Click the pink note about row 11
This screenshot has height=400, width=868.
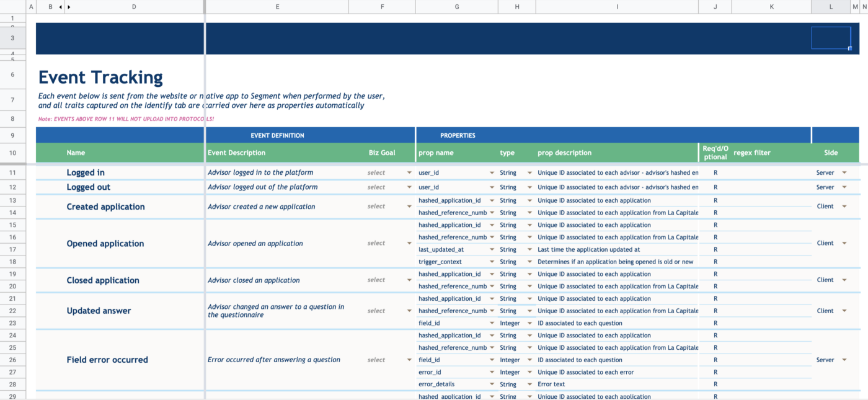[126, 118]
